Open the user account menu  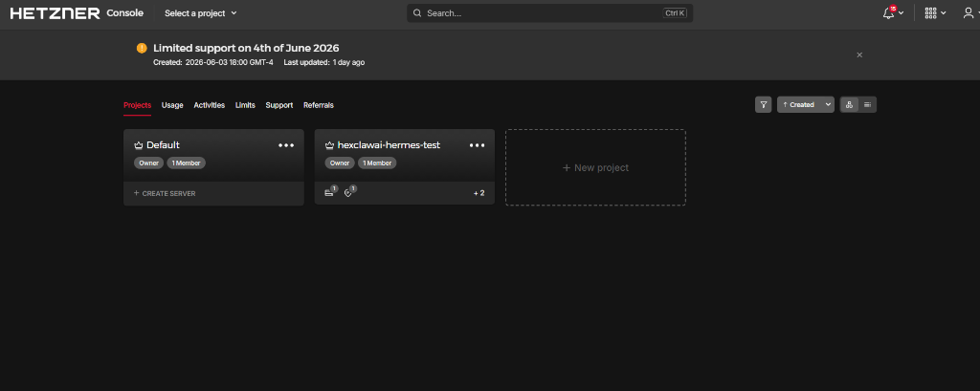tap(969, 13)
